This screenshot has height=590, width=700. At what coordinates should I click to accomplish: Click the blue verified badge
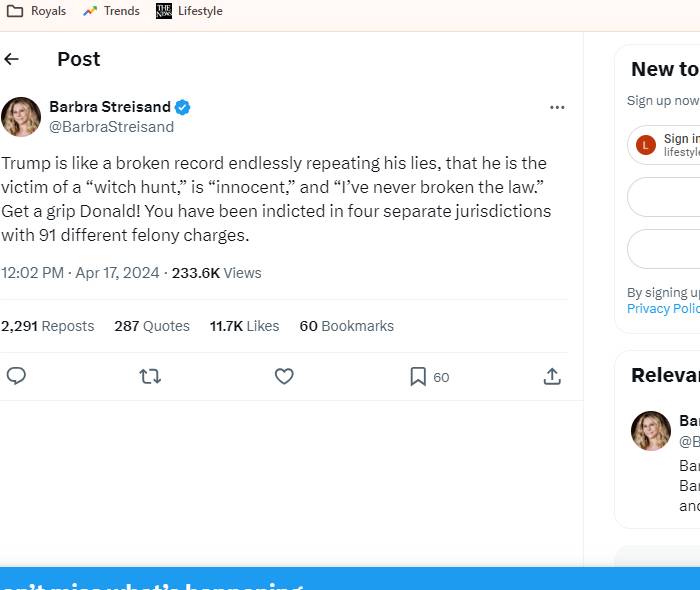183,108
